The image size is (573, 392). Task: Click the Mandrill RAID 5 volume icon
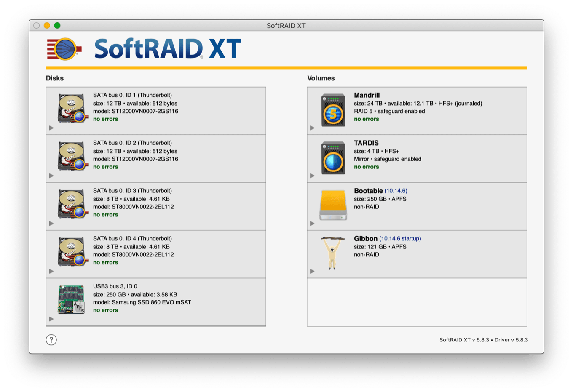pos(333,110)
